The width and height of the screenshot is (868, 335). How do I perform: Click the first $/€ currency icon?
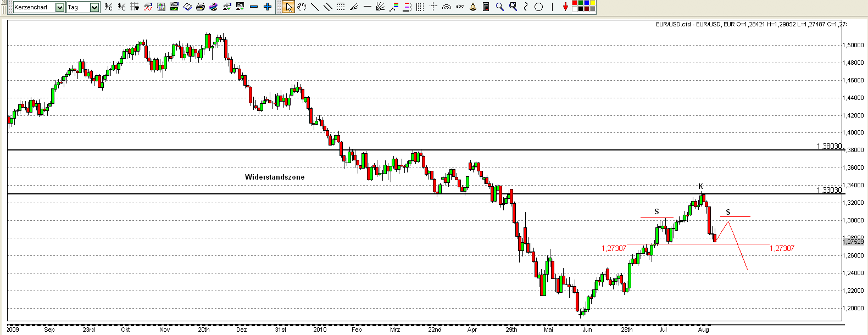(x=108, y=7)
